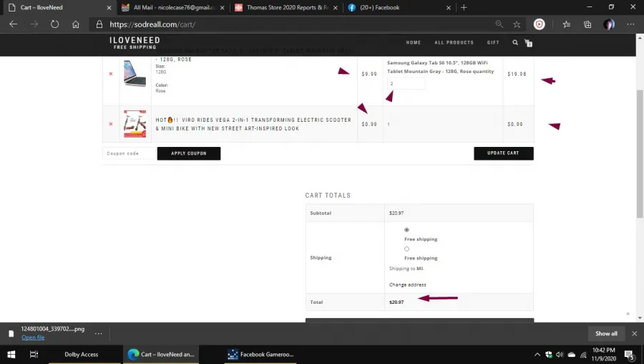The width and height of the screenshot is (644, 364).
Task: Open the red circular extension icon
Action: pos(540,24)
